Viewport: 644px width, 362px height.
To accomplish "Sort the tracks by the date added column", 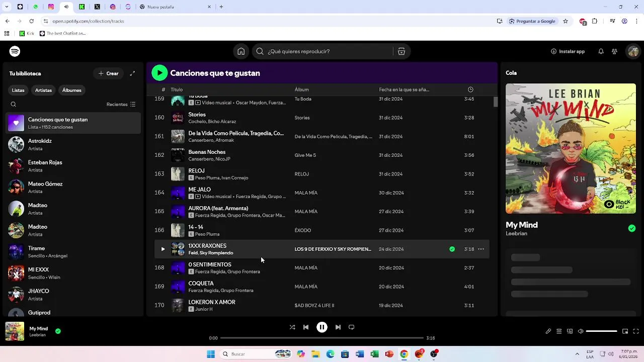I will click(x=404, y=89).
